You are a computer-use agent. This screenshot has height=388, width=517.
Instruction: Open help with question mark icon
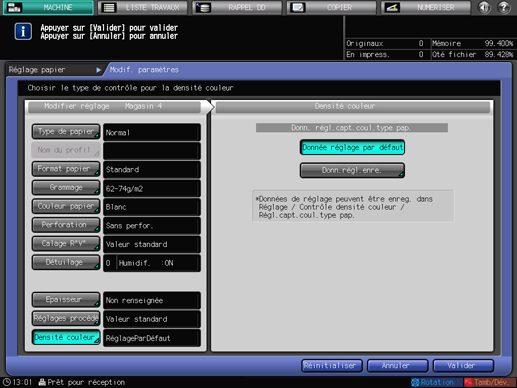pyautogui.click(x=504, y=8)
